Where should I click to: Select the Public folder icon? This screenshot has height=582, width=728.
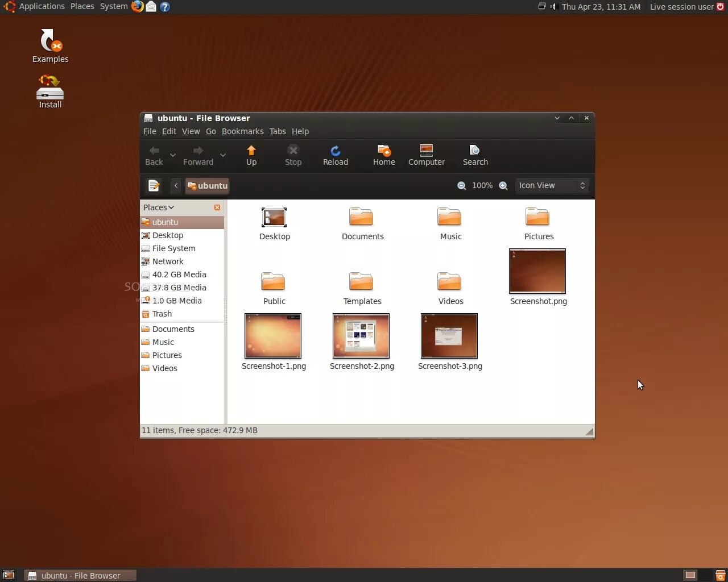pyautogui.click(x=274, y=282)
